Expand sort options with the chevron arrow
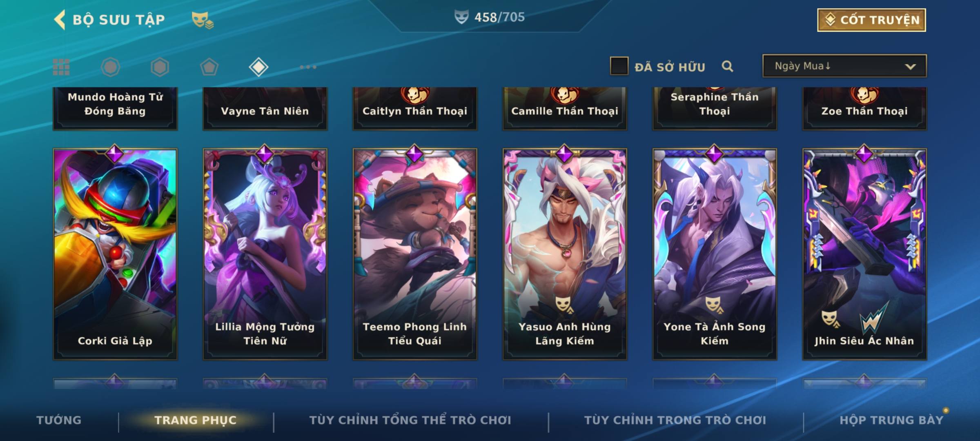The image size is (980, 441). (910, 67)
